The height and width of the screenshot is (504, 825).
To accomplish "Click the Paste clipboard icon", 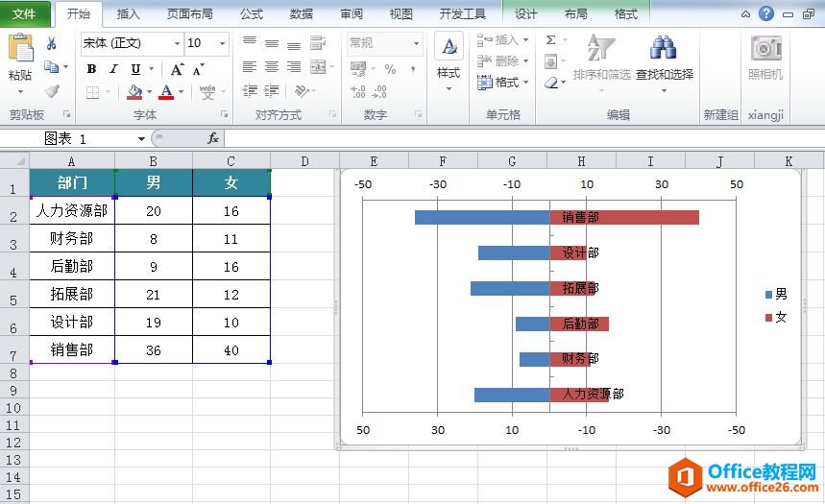I will [20, 48].
